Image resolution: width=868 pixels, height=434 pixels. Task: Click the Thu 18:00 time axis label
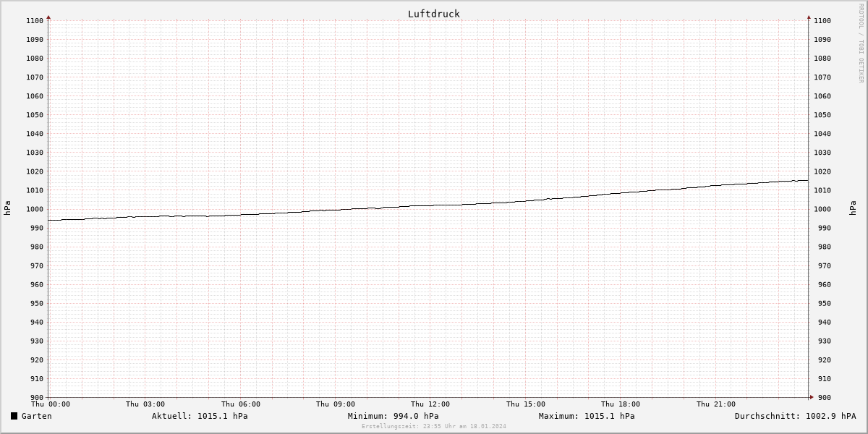(621, 404)
